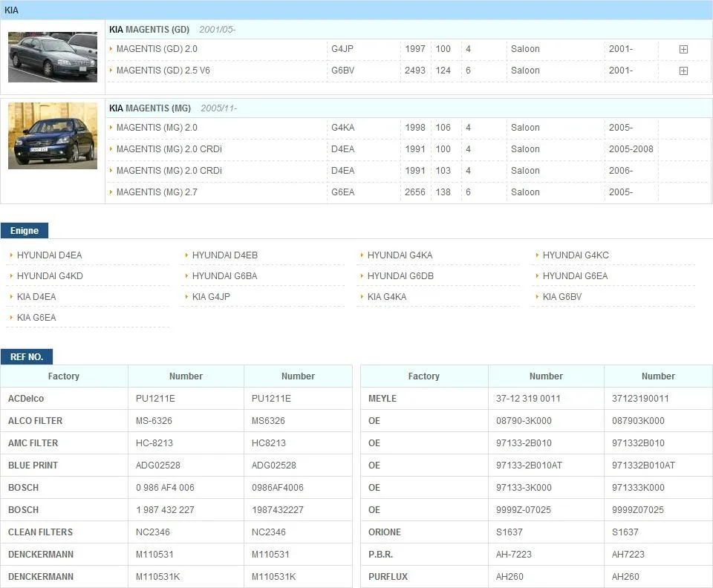Select the MAGENTIS (MG) 2.7 model link
Screen dimensions: 713x588
pos(157,192)
